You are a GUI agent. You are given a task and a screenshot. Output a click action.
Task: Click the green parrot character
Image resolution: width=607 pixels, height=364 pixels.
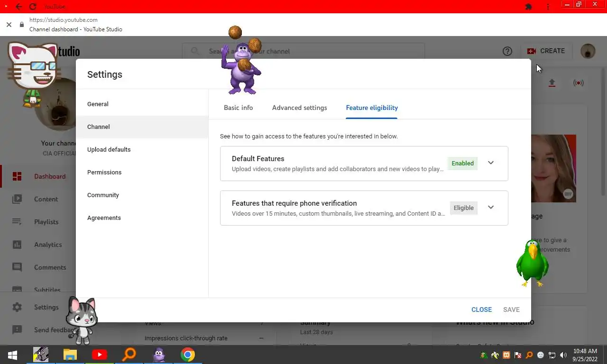pyautogui.click(x=532, y=264)
